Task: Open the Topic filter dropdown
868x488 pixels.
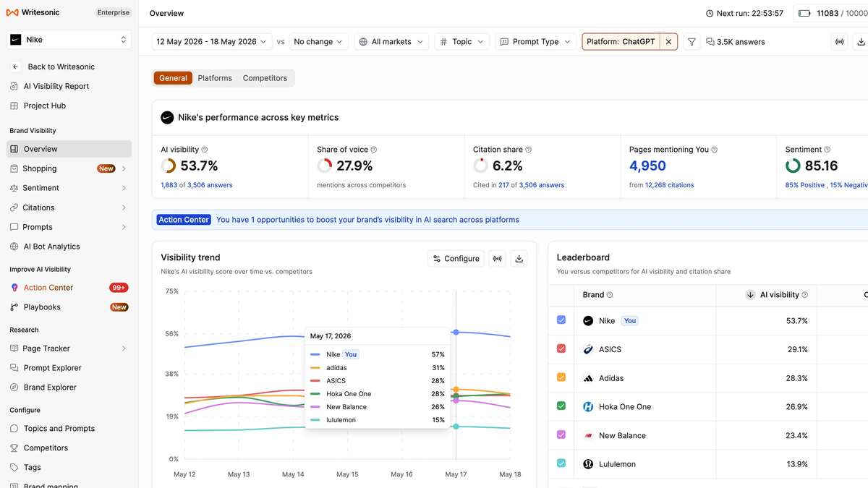Action: coord(462,42)
